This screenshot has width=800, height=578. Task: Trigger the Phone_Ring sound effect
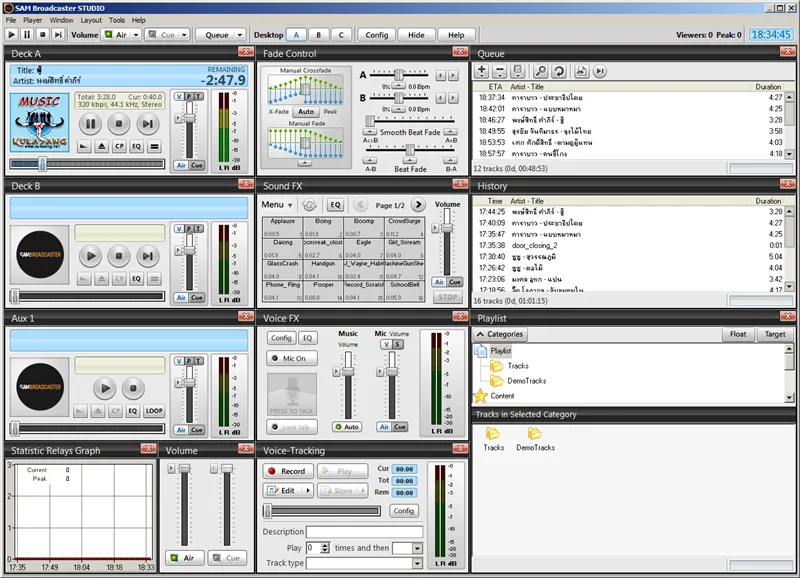282,291
